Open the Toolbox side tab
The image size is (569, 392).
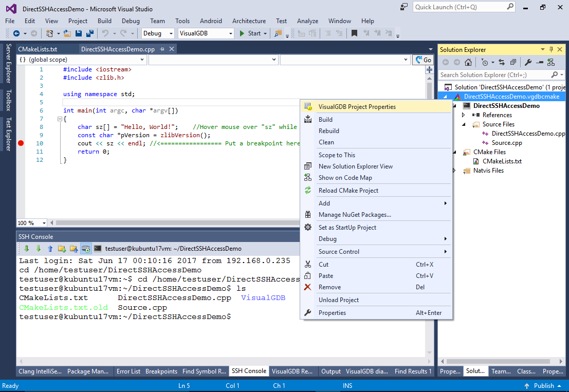[8, 100]
